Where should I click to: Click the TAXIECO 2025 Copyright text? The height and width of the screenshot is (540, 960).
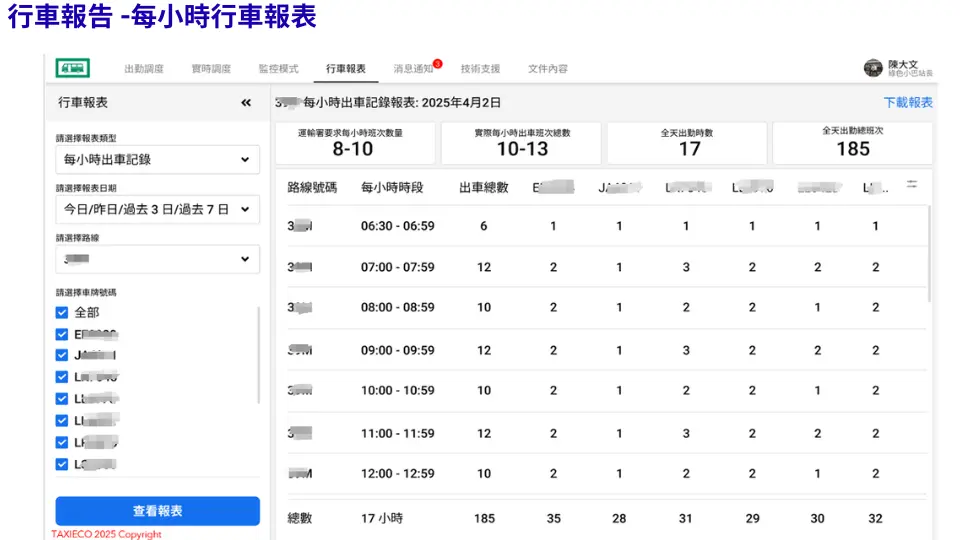pyautogui.click(x=106, y=534)
